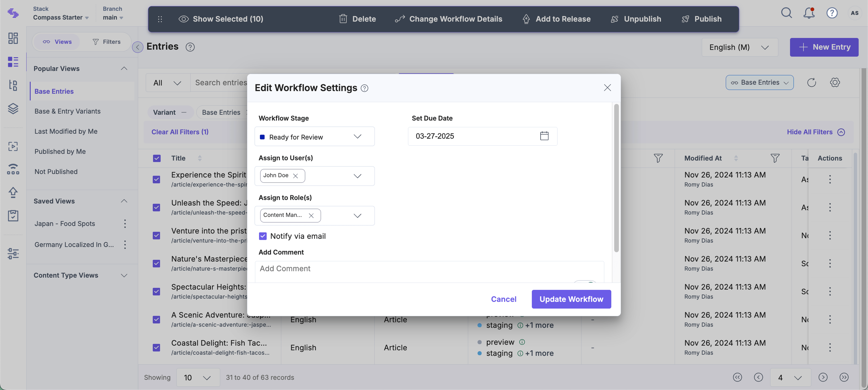Click the Edit Workflow Settings help icon
Image resolution: width=868 pixels, height=390 pixels.
(364, 88)
